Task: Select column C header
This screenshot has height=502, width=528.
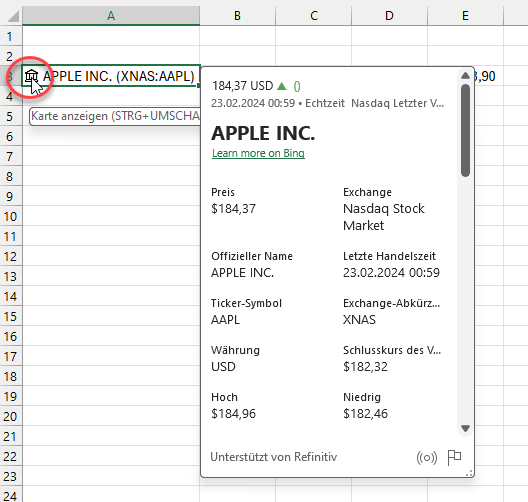Action: pos(314,15)
